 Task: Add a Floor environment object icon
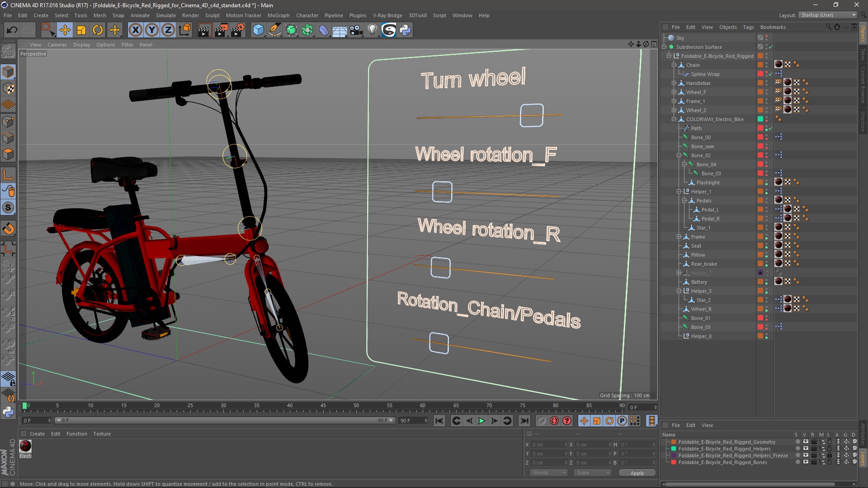tap(340, 30)
